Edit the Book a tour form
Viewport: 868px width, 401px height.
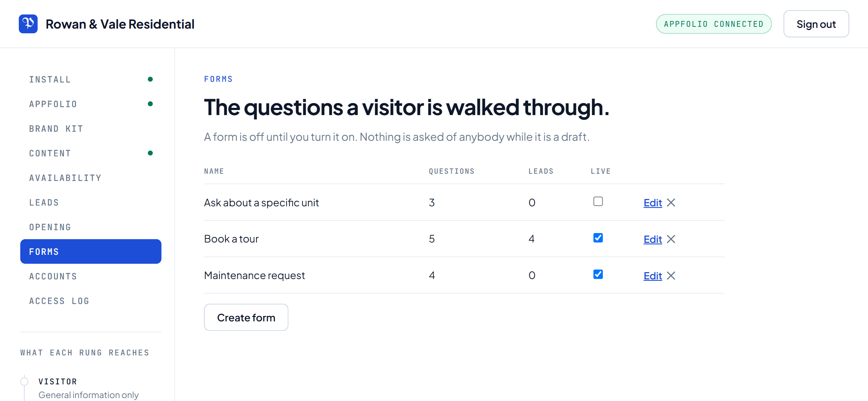(x=652, y=239)
